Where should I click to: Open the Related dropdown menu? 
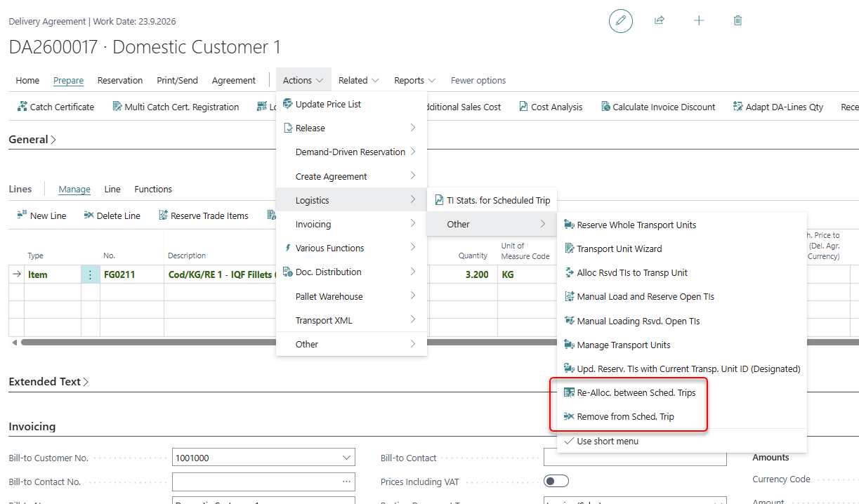tap(358, 80)
